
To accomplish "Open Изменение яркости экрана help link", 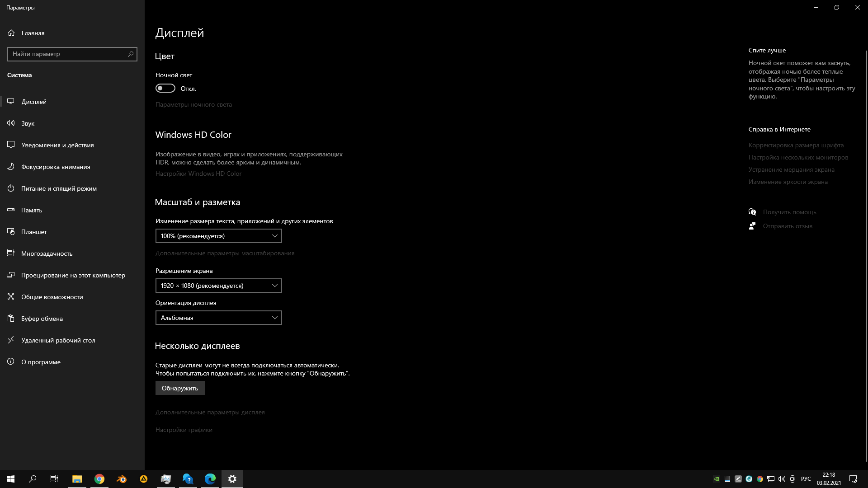I will pyautogui.click(x=788, y=182).
